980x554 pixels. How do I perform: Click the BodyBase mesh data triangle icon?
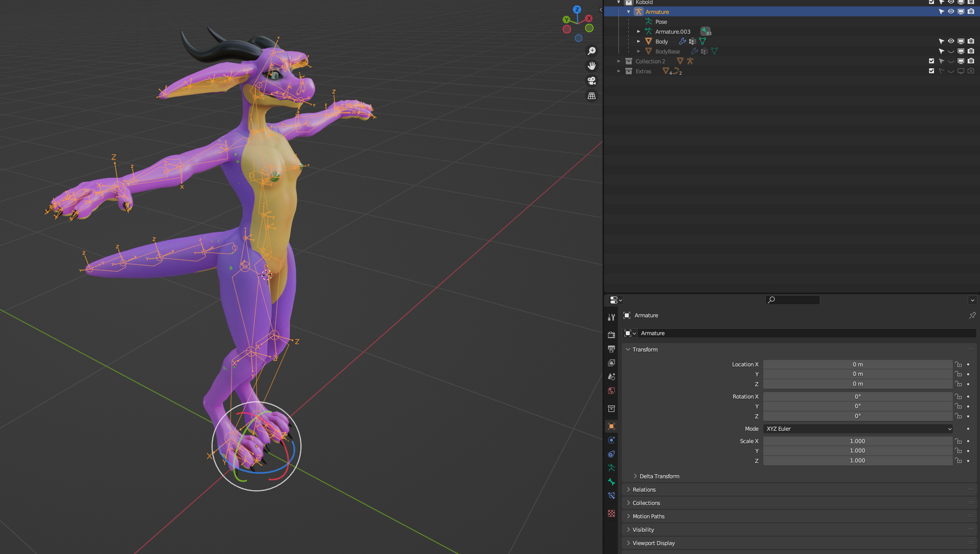714,51
